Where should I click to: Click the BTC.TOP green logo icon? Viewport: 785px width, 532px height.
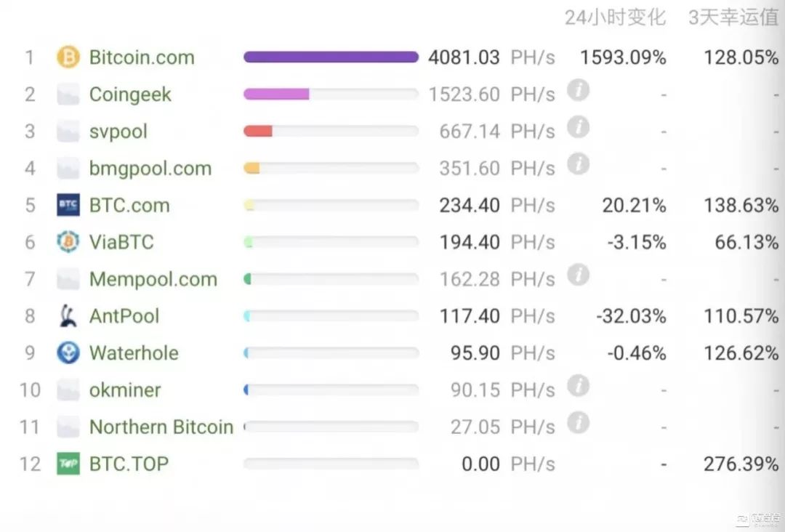[x=68, y=464]
